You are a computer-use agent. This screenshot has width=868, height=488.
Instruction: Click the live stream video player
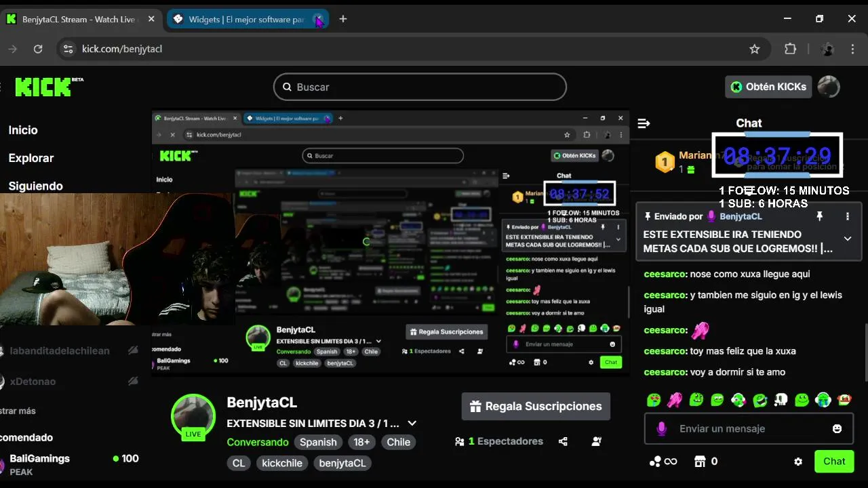390,242
